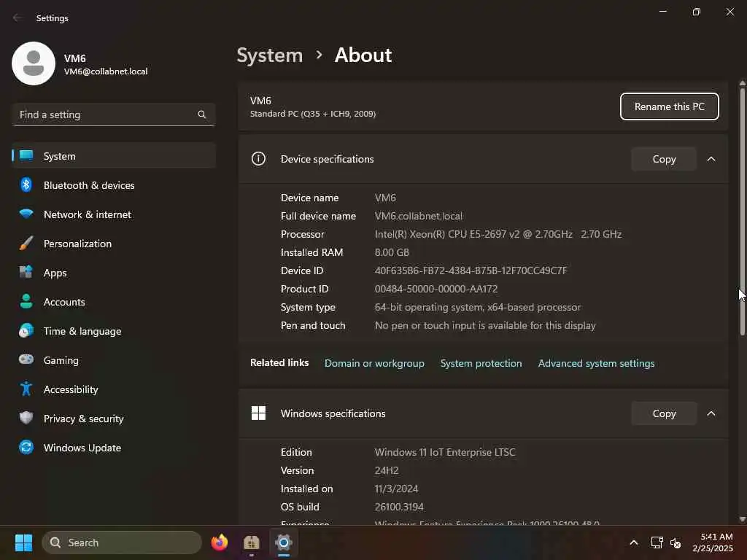The width and height of the screenshot is (747, 560).
Task: Select Gaming in the sidebar
Action: (114, 360)
